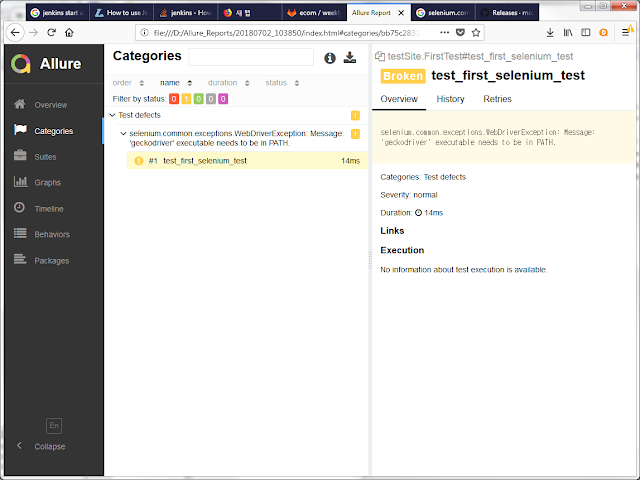The image size is (640, 480).
Task: Click the 'Duration: 14ms' text
Action: pos(411,213)
